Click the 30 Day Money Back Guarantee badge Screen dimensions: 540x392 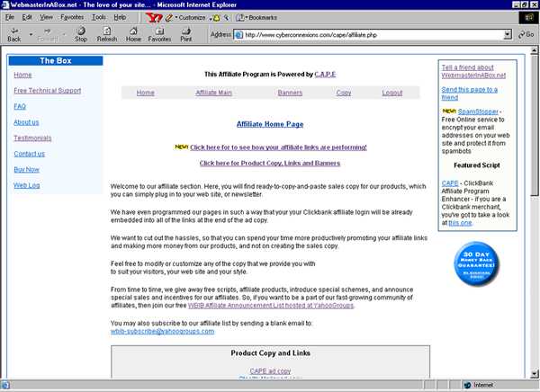(x=476, y=264)
